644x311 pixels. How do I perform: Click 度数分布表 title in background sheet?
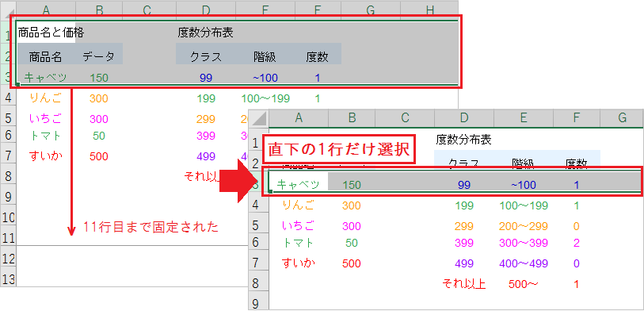point(206,33)
